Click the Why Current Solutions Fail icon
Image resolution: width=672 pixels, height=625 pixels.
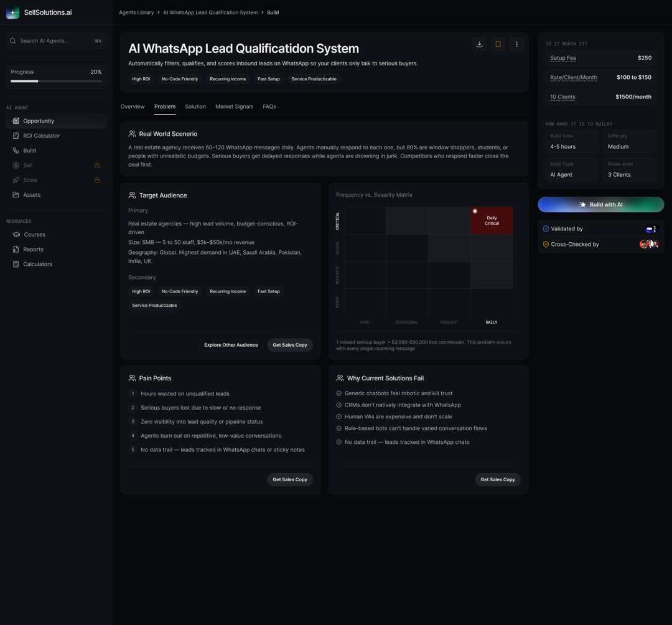(x=340, y=378)
